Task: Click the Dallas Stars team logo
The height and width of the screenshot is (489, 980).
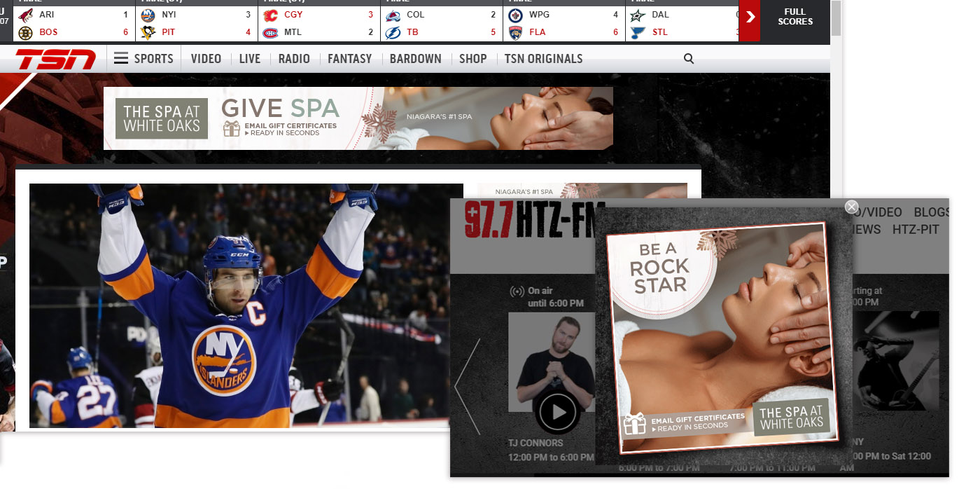Action: pyautogui.click(x=638, y=15)
